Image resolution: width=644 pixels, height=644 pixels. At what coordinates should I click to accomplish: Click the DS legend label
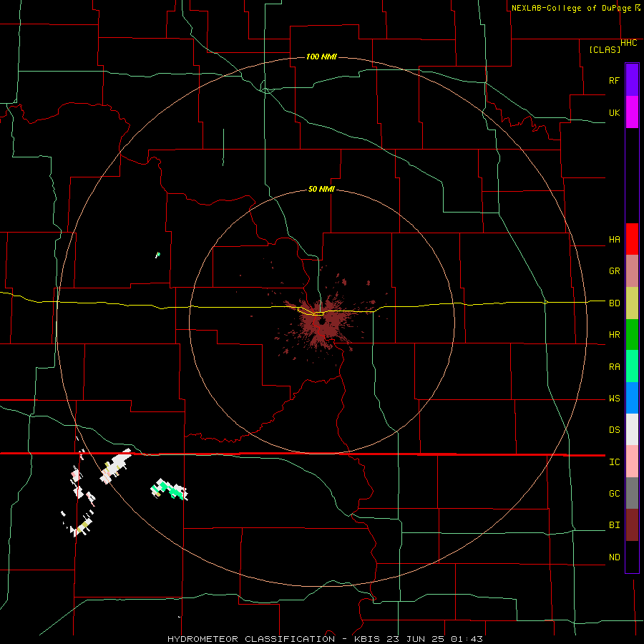pos(615,430)
